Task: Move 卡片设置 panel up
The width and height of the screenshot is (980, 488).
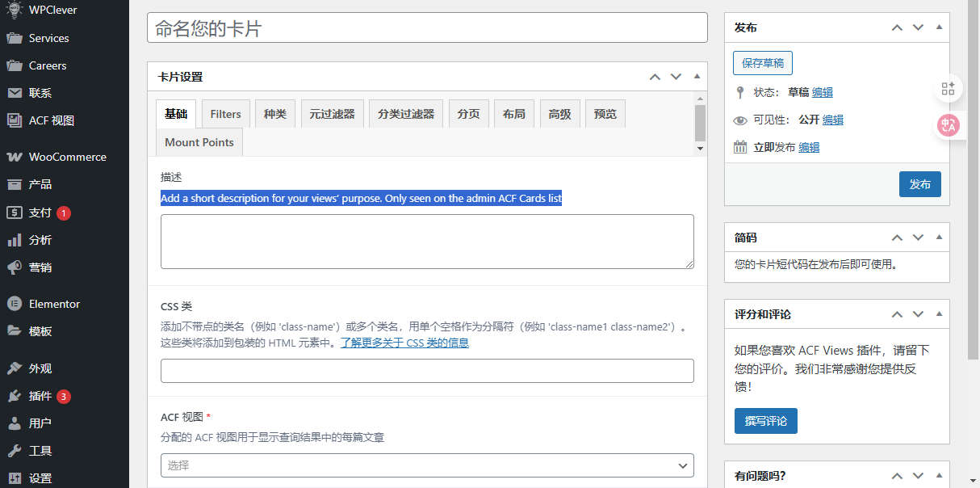Action: pyautogui.click(x=655, y=77)
